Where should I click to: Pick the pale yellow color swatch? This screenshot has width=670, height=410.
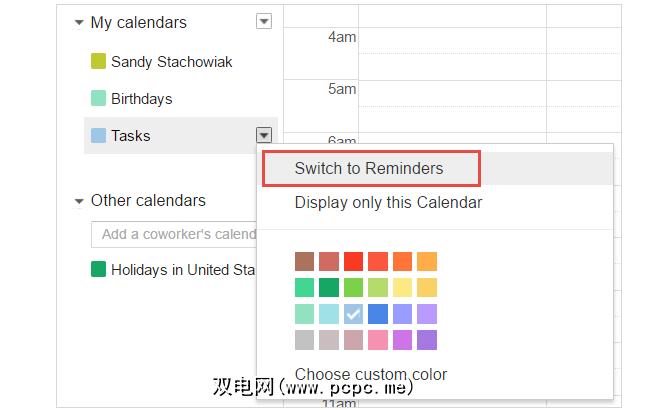(402, 288)
